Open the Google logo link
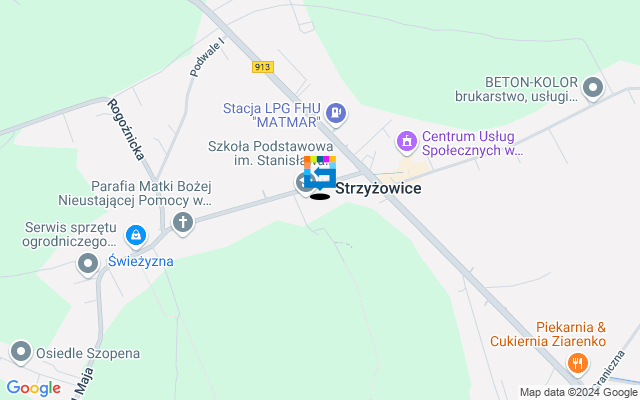The height and width of the screenshot is (400, 640). click(x=34, y=388)
